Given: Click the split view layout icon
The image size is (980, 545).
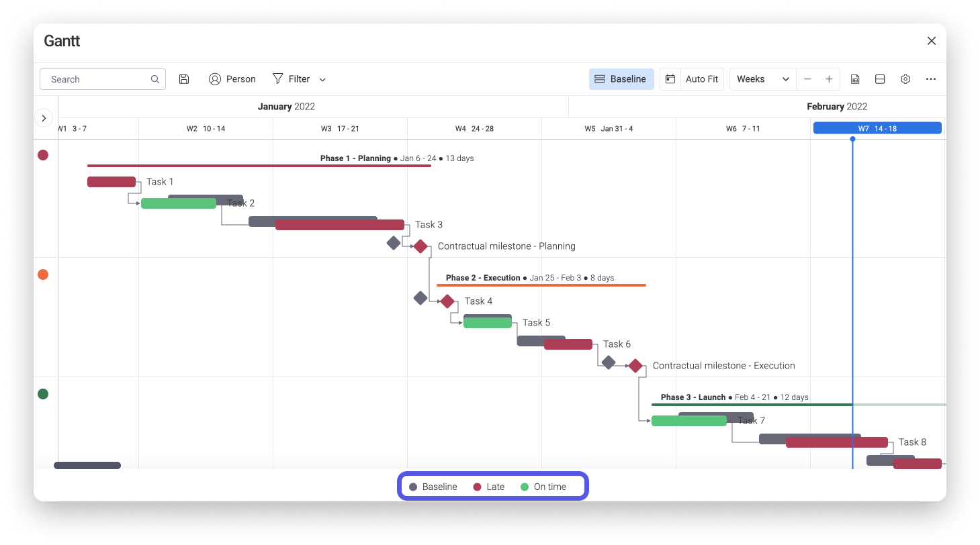Looking at the screenshot, I should click(880, 79).
